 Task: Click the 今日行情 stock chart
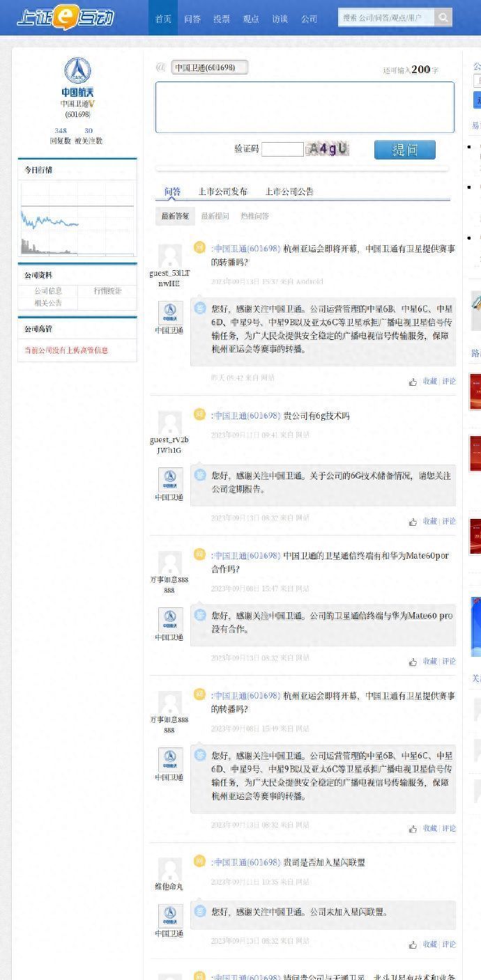77,218
